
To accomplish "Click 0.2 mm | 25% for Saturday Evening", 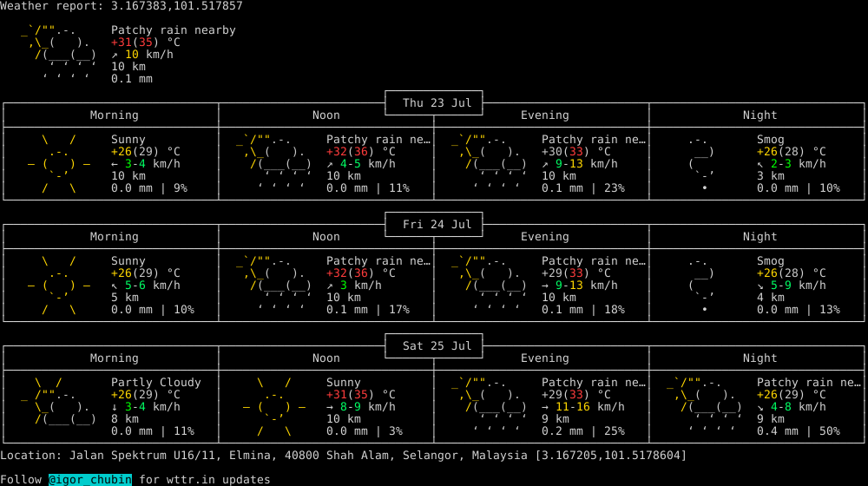I will pyautogui.click(x=583, y=431).
